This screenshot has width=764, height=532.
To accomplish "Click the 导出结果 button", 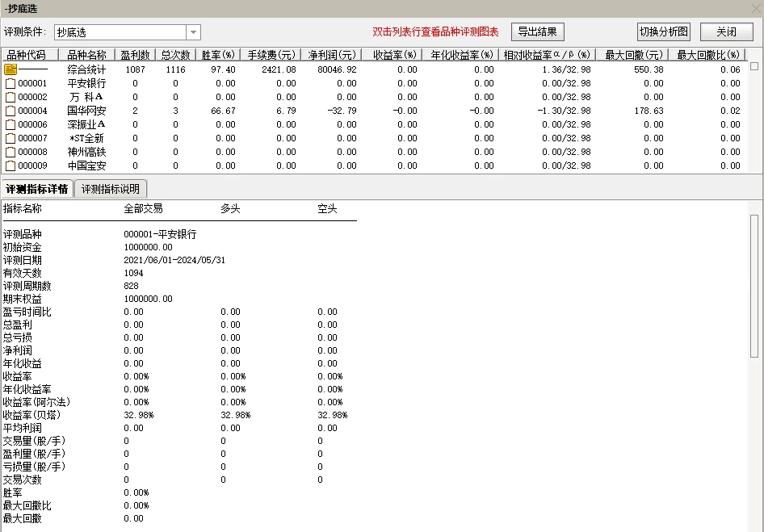I will coord(537,31).
